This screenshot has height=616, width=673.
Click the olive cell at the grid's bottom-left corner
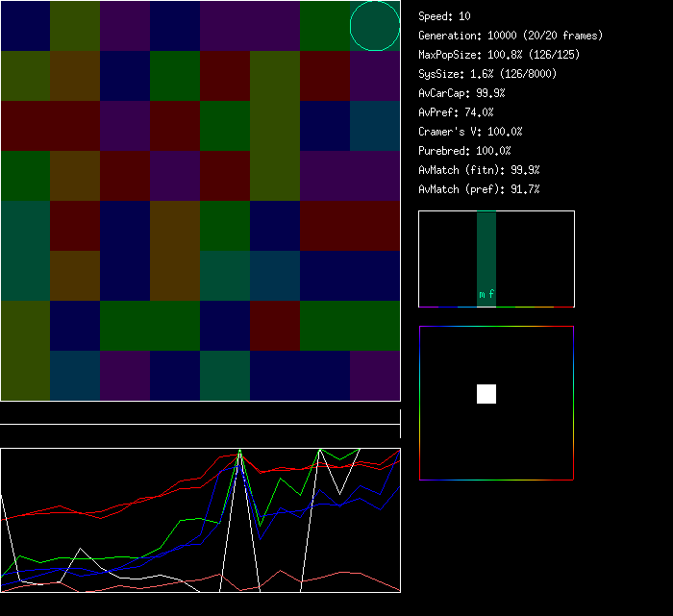[x=25, y=375]
